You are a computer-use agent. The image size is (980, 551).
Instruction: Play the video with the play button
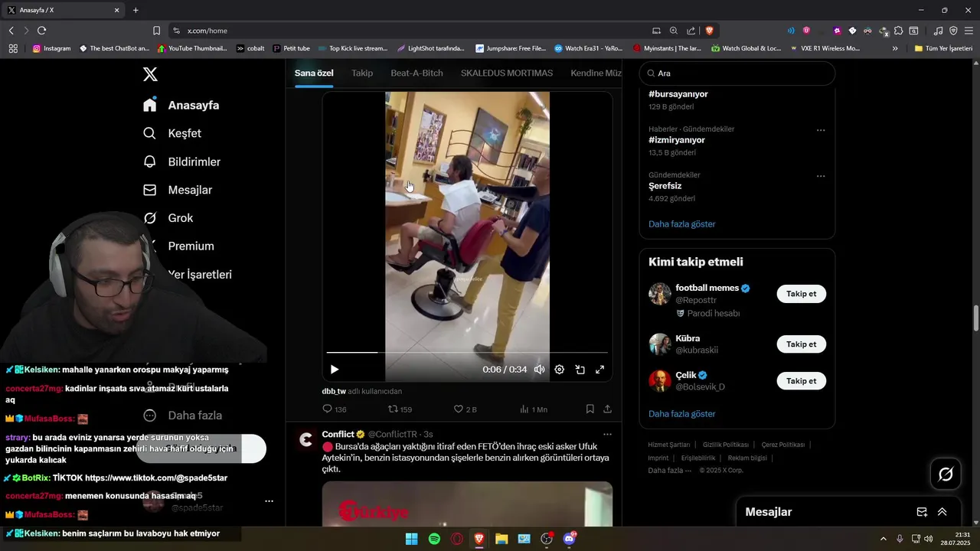[x=335, y=370]
